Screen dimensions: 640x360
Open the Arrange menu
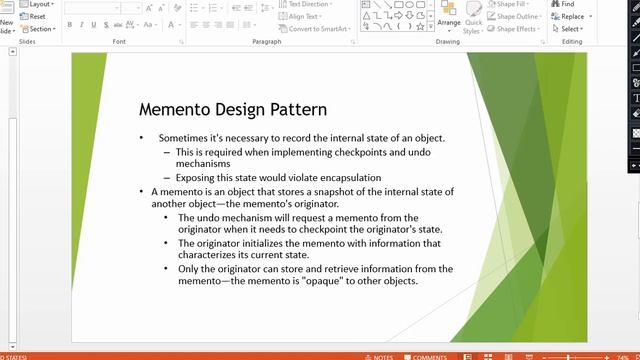coord(449,17)
